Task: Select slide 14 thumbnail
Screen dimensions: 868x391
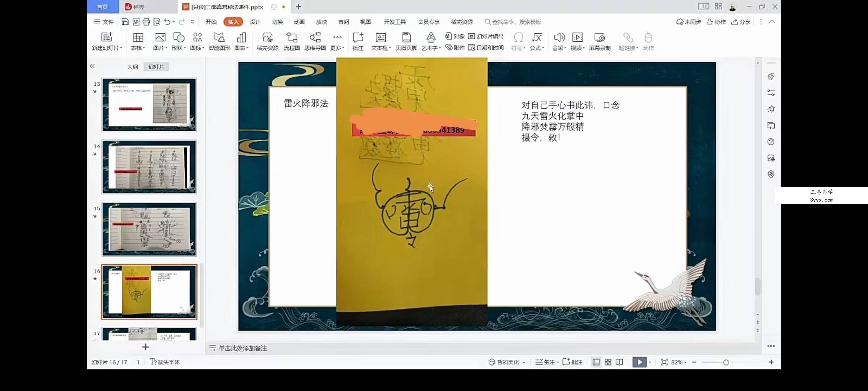Action: 149,167
